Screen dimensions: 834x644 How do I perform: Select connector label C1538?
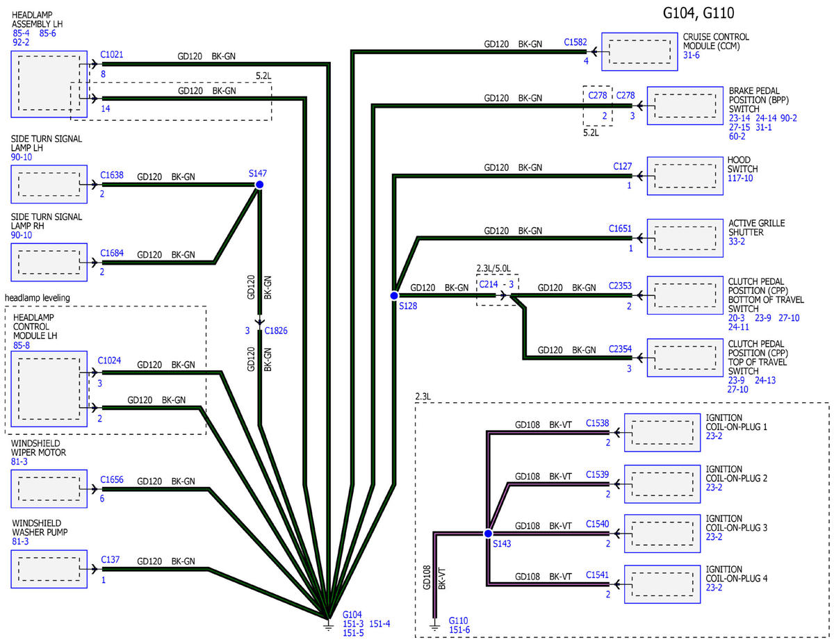(x=598, y=422)
